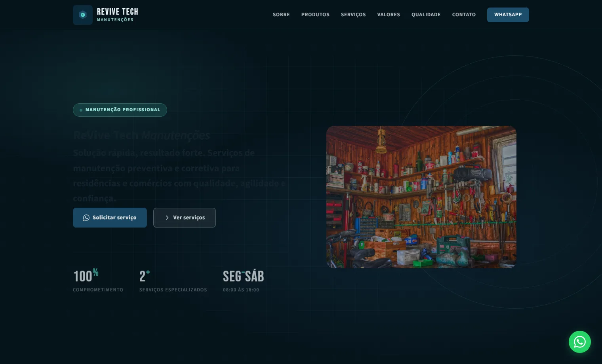Click the Solicitar serviço button
The width and height of the screenshot is (602, 364).
(110, 218)
